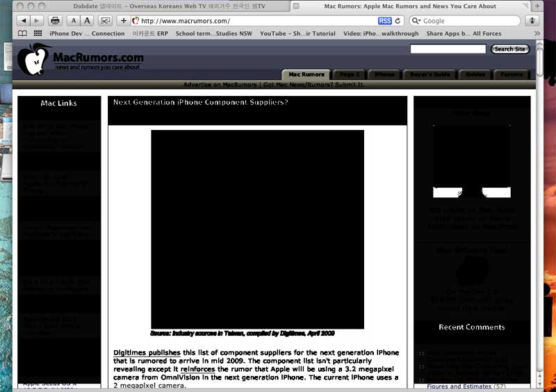Click the site favicon in address bar
The width and height of the screenshot is (556, 392).
point(136,21)
